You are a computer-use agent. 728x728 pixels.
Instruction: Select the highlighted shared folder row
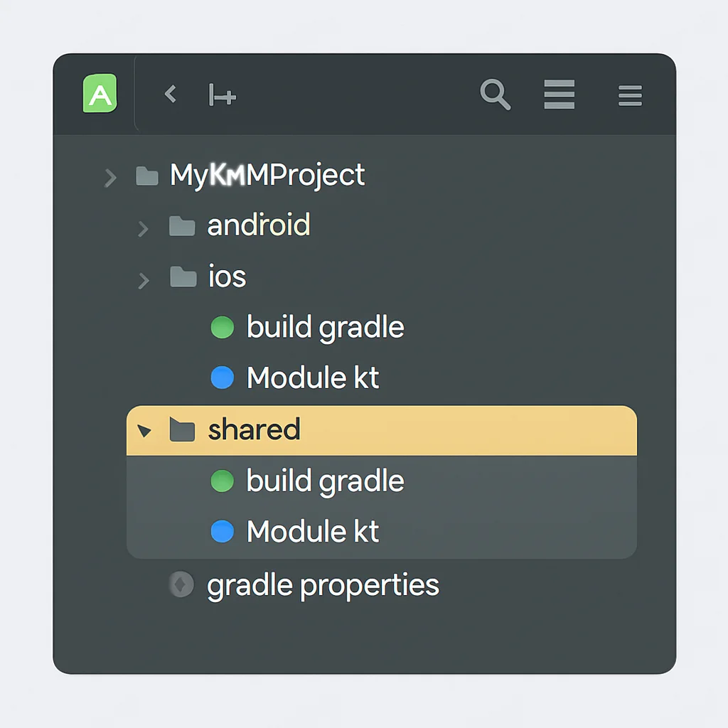(x=382, y=430)
